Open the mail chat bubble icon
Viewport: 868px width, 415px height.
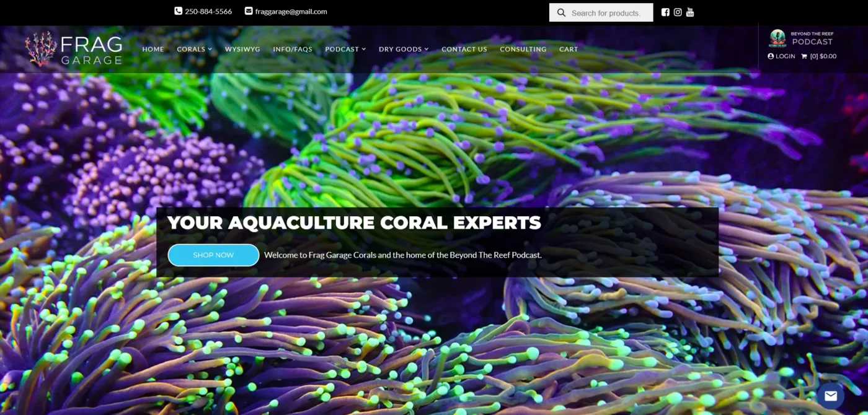click(831, 396)
